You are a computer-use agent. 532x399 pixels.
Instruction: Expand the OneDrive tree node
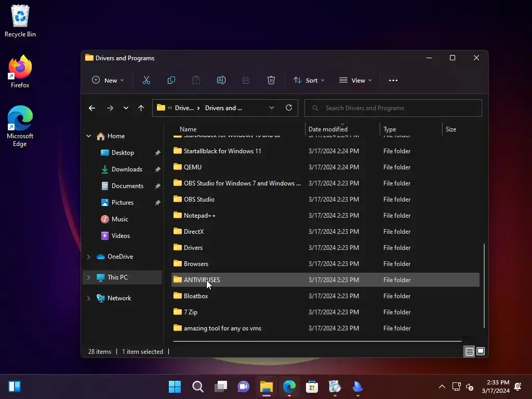tap(88, 257)
